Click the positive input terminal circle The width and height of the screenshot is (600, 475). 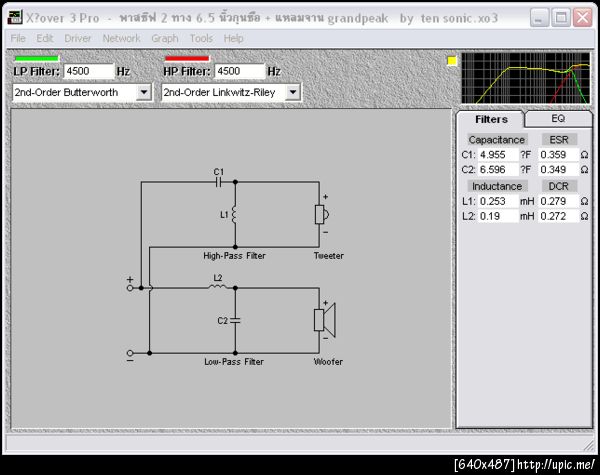(130, 288)
